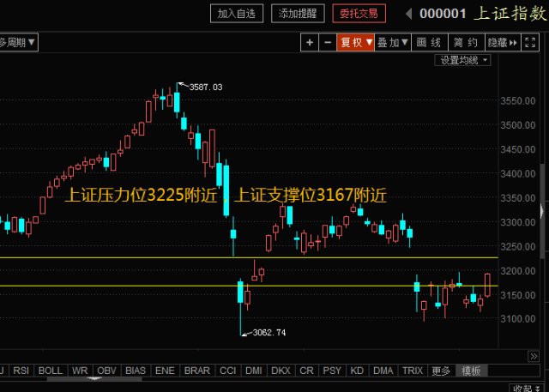Switch to the TRIX indicator tab
Viewport: 549px width, 392px height.
tap(413, 371)
